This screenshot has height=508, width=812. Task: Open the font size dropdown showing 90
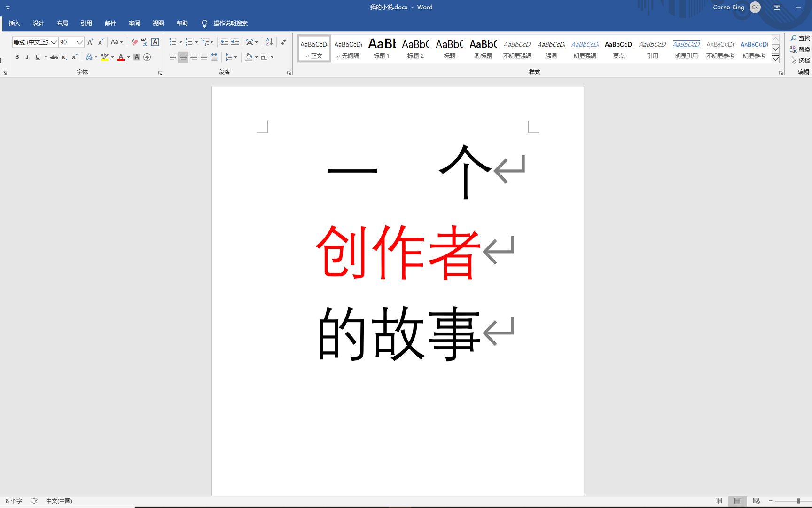point(79,42)
